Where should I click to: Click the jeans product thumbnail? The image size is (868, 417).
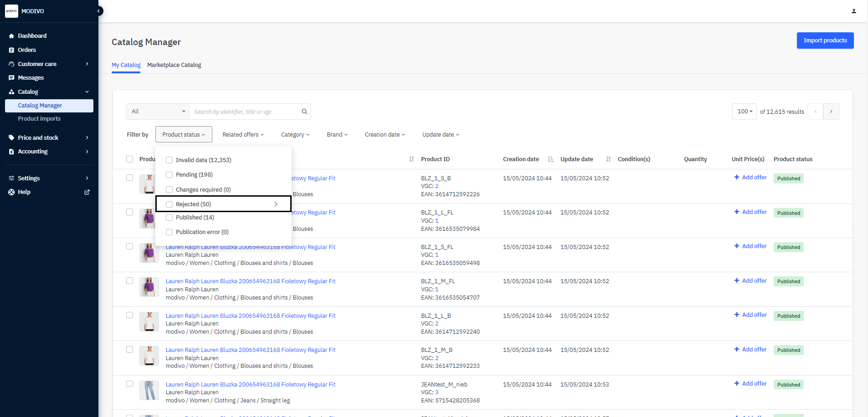pos(149,390)
